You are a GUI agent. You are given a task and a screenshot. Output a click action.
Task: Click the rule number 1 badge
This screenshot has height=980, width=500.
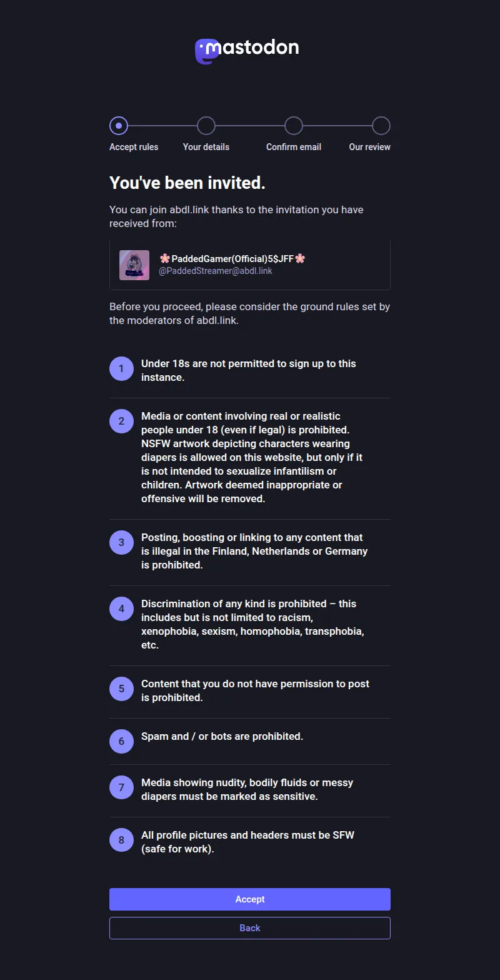click(x=121, y=369)
